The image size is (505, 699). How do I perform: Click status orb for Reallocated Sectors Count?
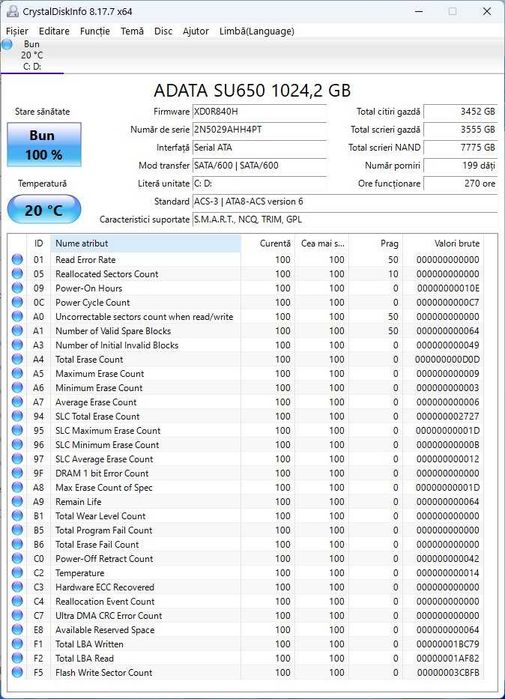click(x=17, y=274)
